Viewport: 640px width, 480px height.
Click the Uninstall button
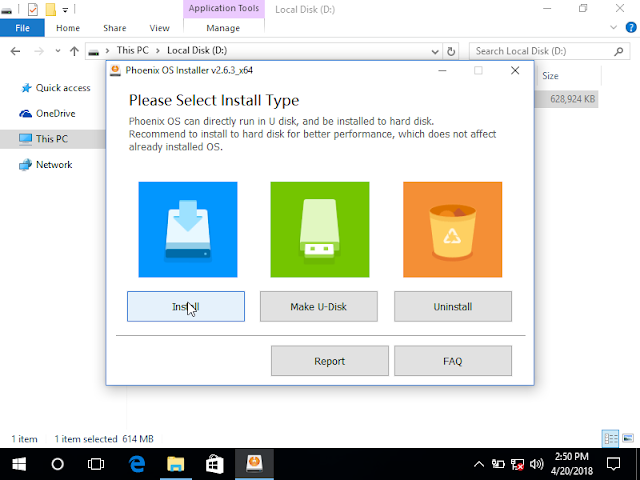tap(453, 307)
